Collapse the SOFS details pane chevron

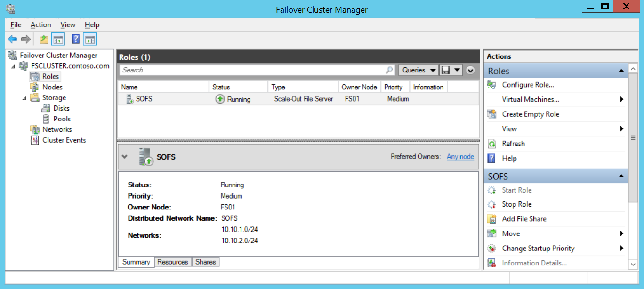[125, 157]
